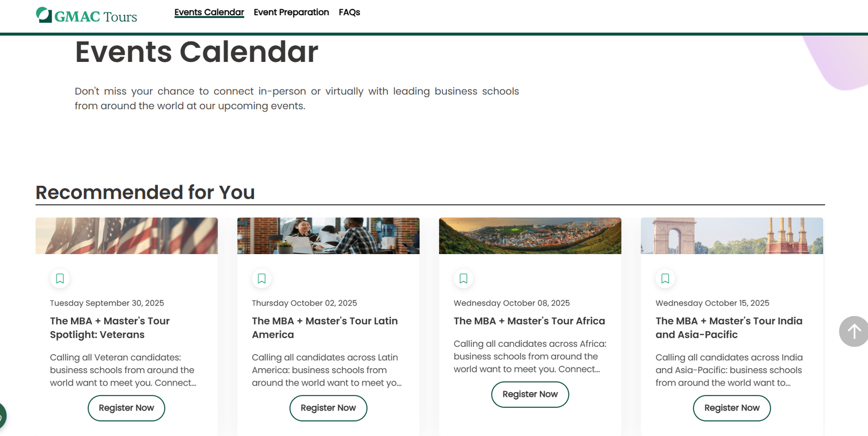The image size is (868, 436).
Task: Register Now for India and Asia-Pacific tour
Action: tap(732, 408)
